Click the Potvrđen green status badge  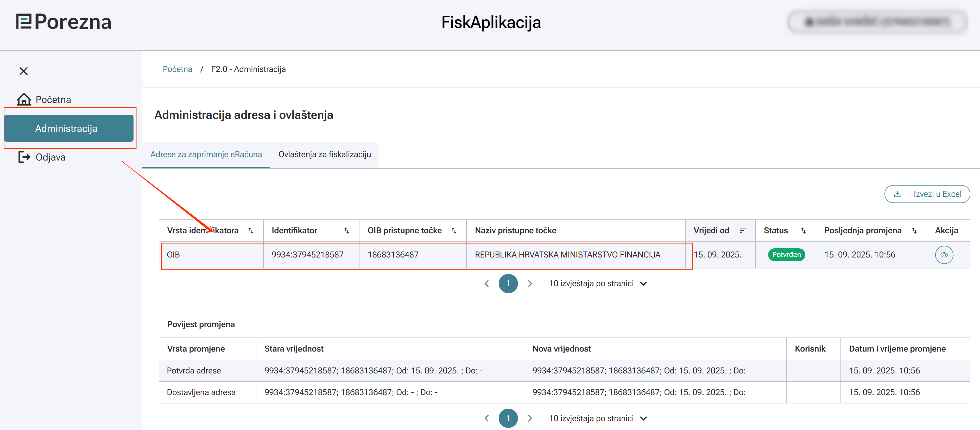click(786, 255)
